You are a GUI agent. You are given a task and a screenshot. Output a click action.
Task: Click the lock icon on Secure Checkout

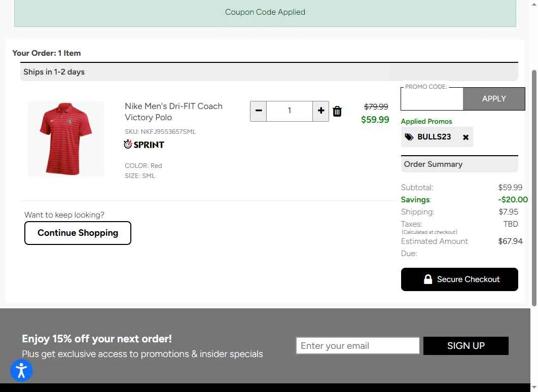click(428, 279)
